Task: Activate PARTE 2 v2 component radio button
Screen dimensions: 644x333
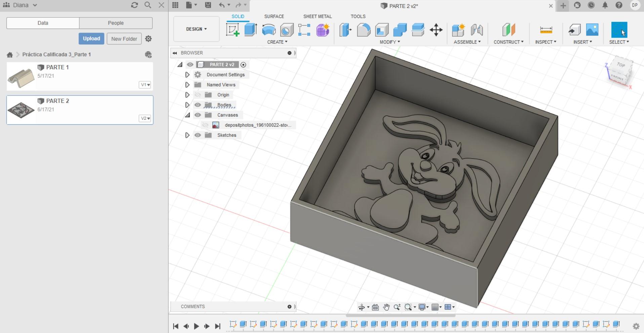Action: [x=243, y=65]
